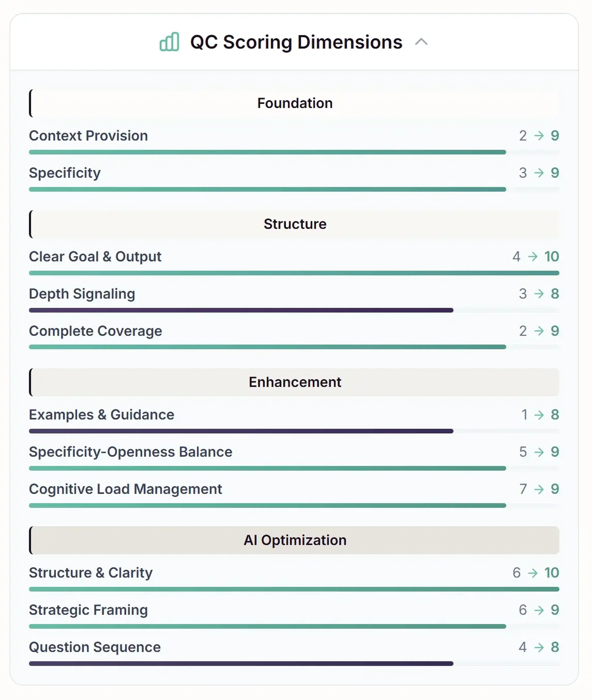Expand the Foundation section header
The image size is (592, 700).
pyautogui.click(x=295, y=103)
